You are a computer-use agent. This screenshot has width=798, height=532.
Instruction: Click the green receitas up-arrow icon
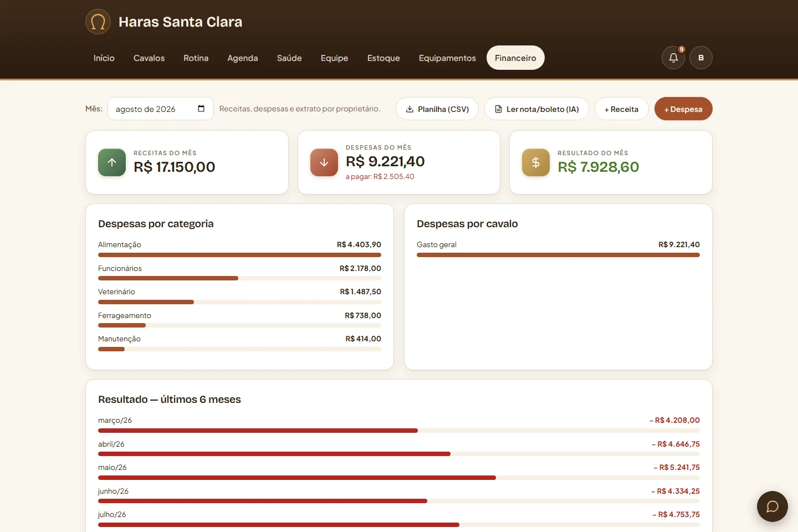tap(112, 162)
